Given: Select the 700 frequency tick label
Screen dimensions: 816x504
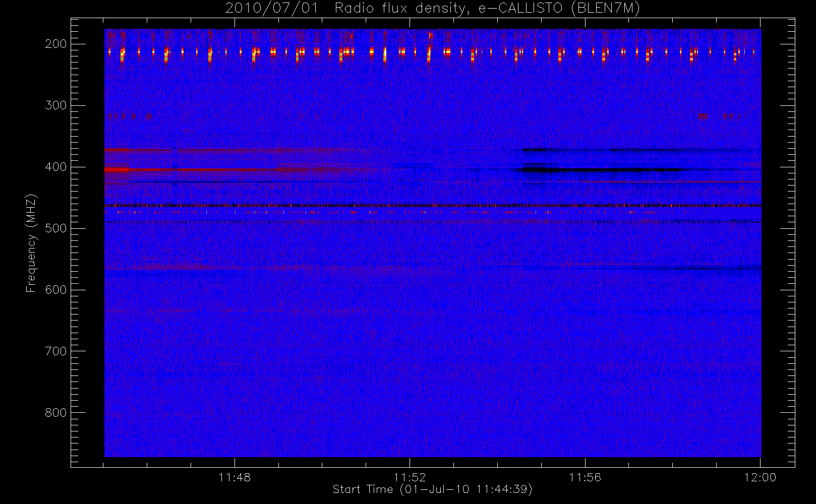Looking at the screenshot, I should point(56,351).
